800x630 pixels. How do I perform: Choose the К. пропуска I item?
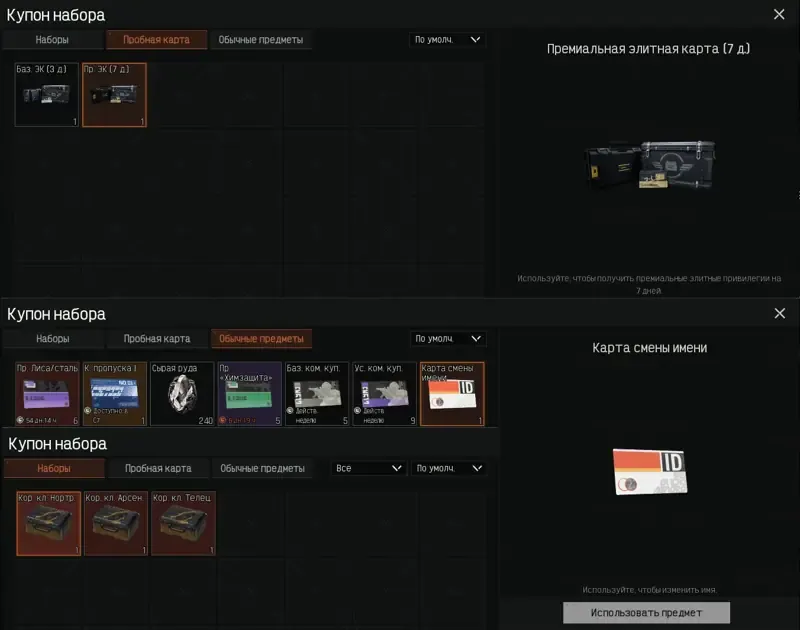[x=115, y=393]
